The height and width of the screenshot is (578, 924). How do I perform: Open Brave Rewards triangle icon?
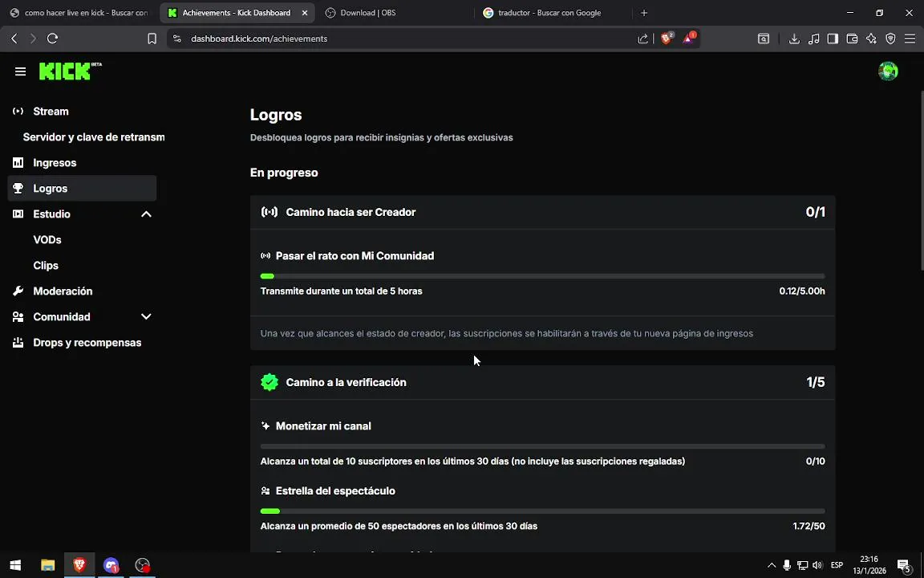click(x=688, y=39)
